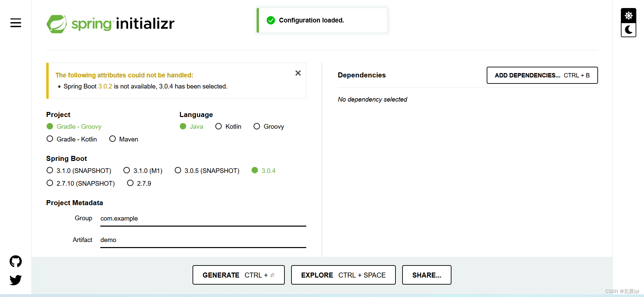Click the No dependency selected text
This screenshot has height=297, width=644.
click(372, 100)
